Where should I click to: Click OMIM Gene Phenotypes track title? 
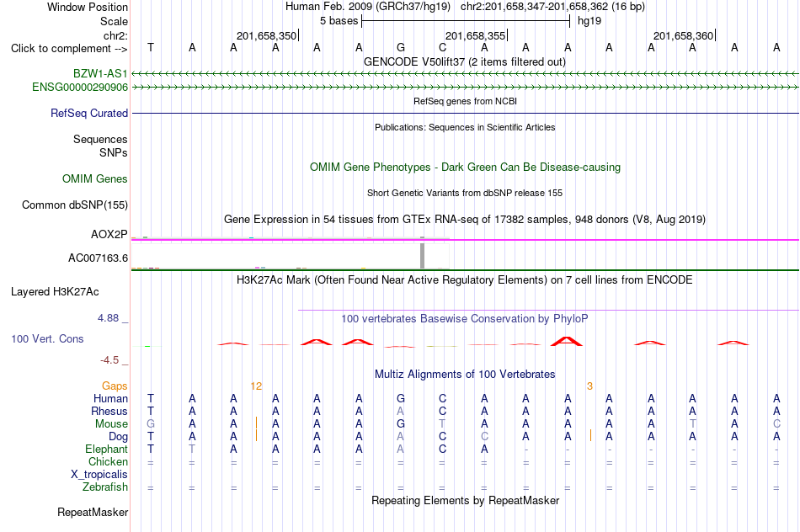465,168
